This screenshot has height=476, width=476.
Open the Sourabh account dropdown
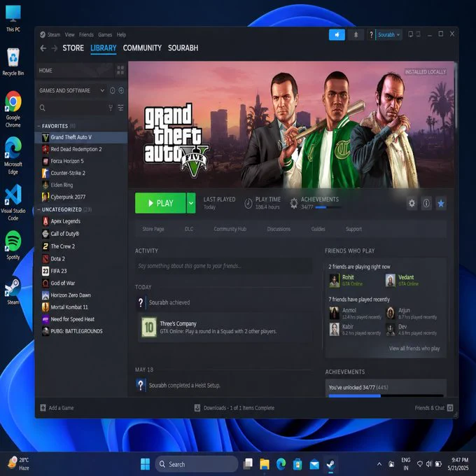(x=389, y=34)
